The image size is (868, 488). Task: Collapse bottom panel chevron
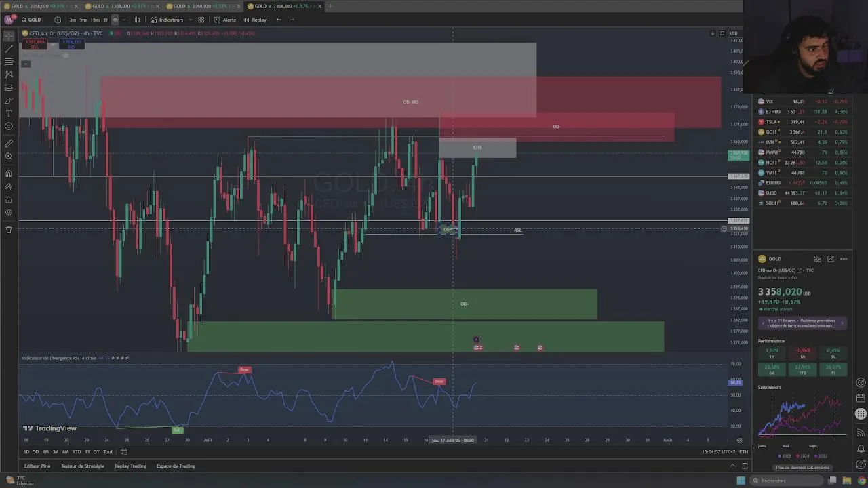click(732, 466)
